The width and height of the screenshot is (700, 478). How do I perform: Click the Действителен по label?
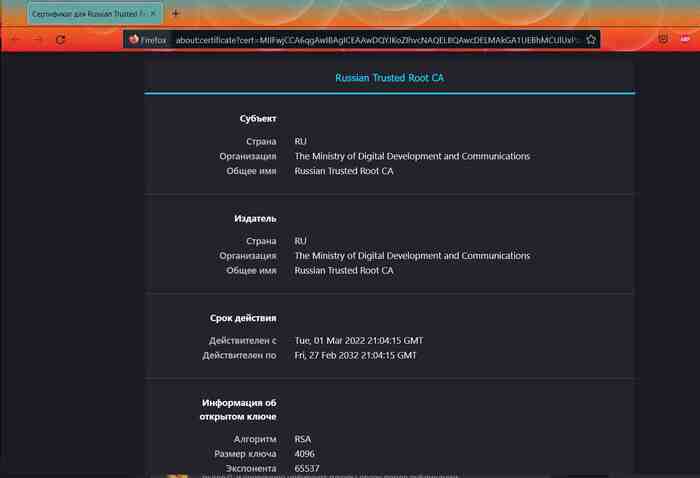coord(239,355)
